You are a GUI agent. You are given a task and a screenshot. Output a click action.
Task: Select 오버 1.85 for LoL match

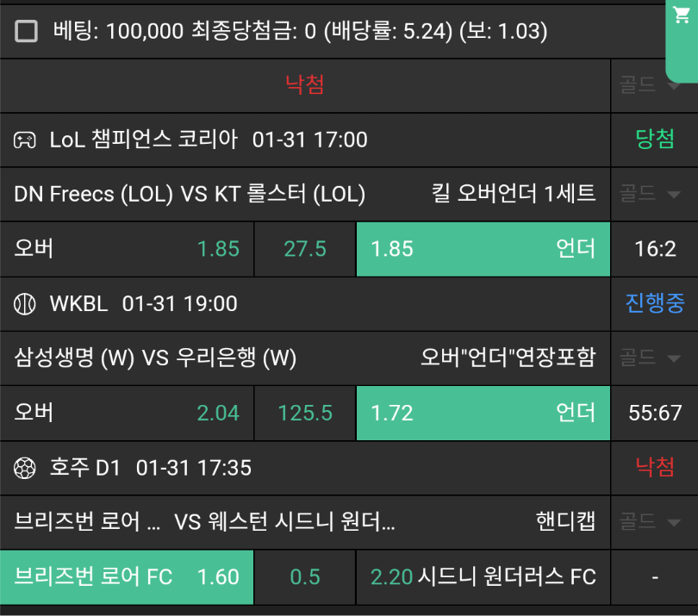(127, 249)
